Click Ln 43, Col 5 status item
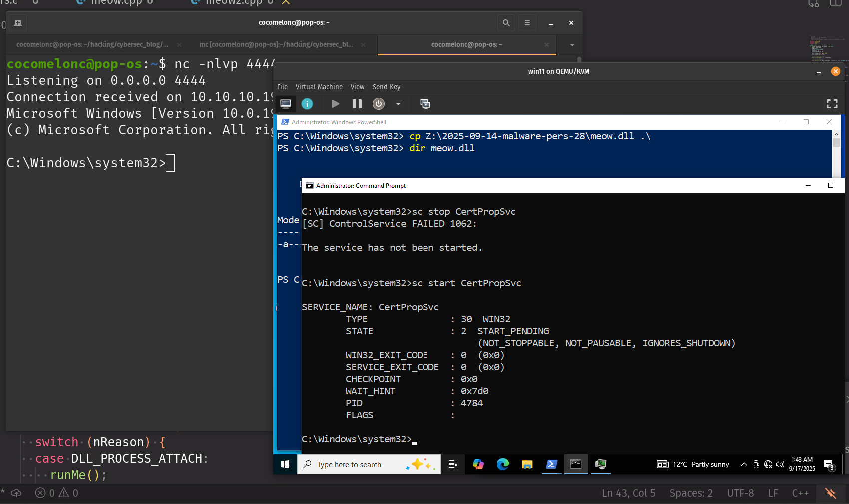Screen dimensions: 849x504 click(x=629, y=493)
